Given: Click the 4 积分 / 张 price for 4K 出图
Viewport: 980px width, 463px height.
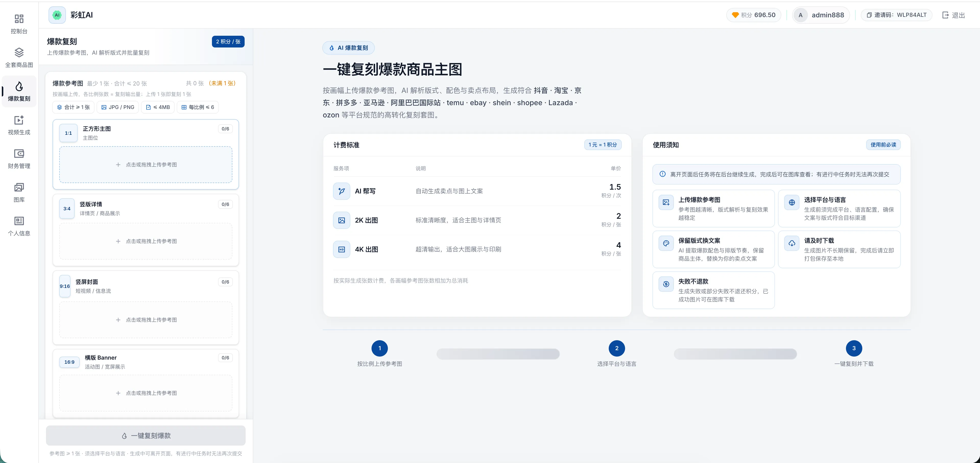Looking at the screenshot, I should pyautogui.click(x=611, y=249).
